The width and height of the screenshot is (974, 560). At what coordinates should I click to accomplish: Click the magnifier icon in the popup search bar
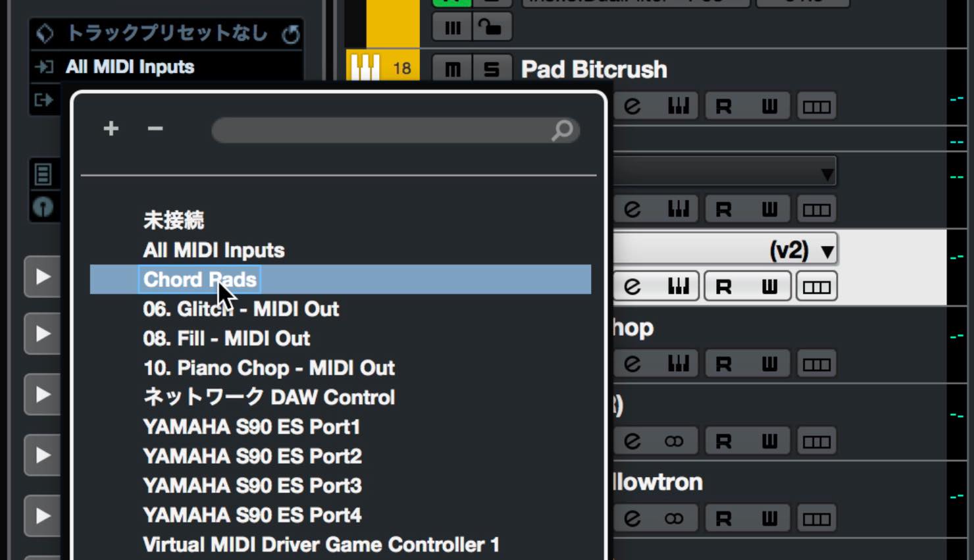[x=563, y=130]
